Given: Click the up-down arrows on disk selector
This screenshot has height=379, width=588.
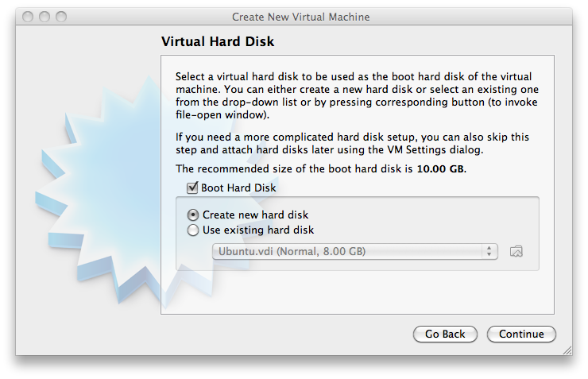Looking at the screenshot, I should click(489, 252).
